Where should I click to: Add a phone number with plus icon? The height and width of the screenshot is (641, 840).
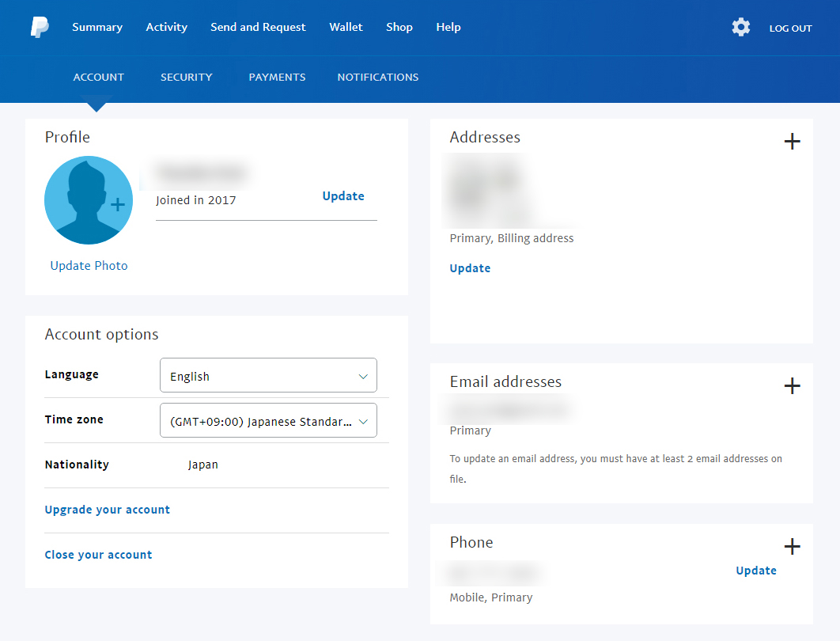tap(792, 547)
